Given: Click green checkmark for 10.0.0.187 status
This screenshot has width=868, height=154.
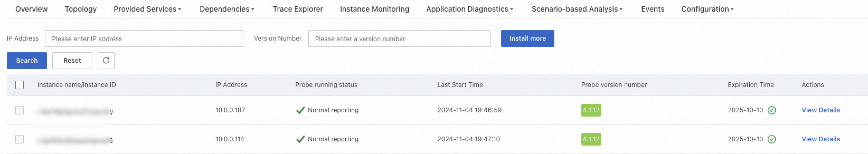Looking at the screenshot, I should pos(300,110).
